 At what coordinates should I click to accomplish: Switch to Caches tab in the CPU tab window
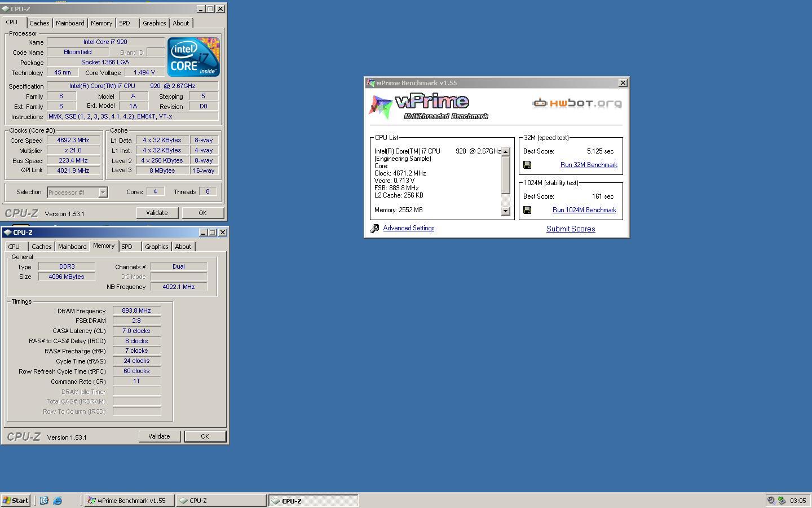[x=39, y=23]
